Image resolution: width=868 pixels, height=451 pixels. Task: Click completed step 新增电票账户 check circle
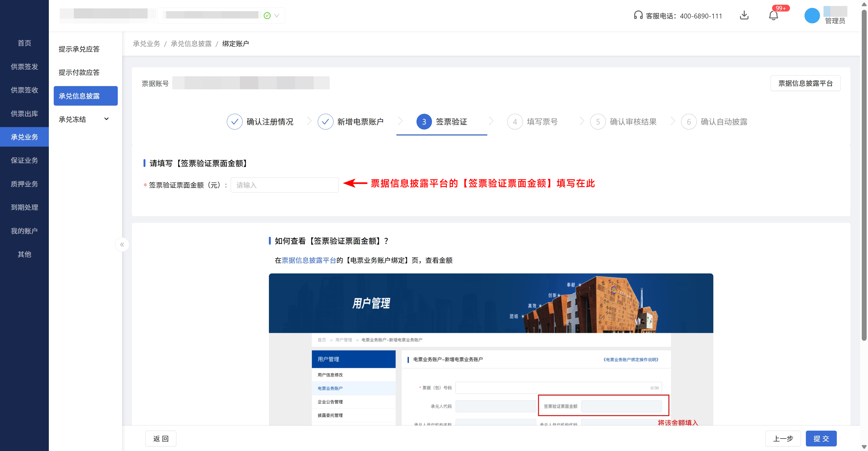pos(325,122)
